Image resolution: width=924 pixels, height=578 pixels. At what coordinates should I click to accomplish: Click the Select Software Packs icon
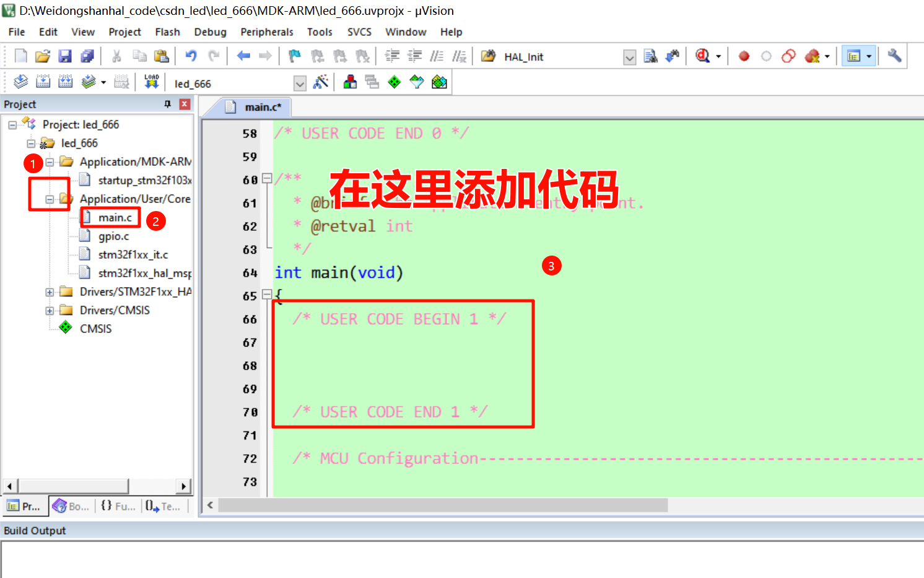point(417,82)
